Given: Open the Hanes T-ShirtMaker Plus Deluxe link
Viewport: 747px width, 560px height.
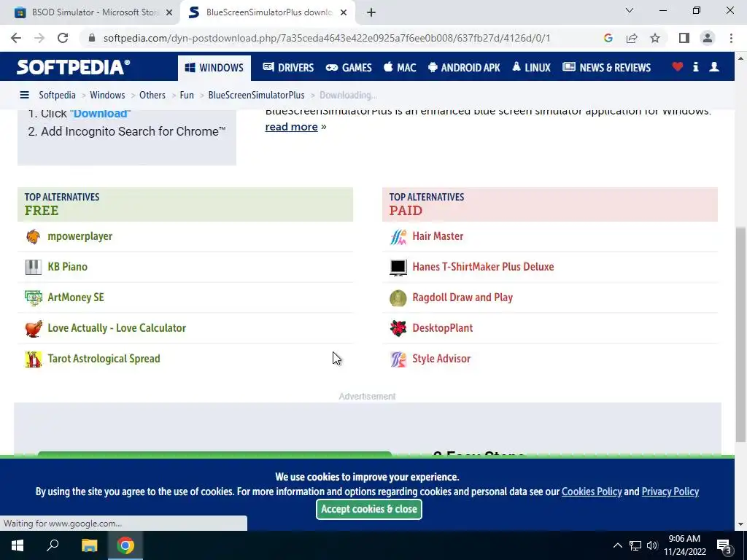Looking at the screenshot, I should (x=483, y=267).
